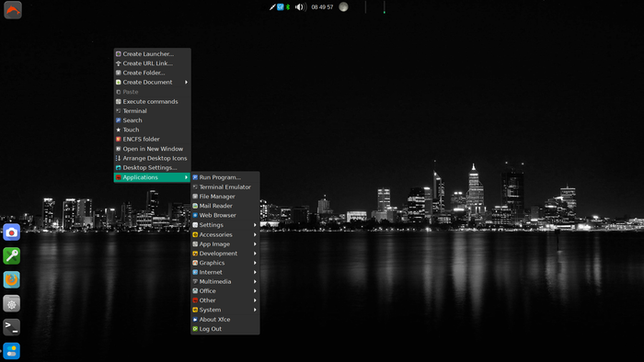Image resolution: width=644 pixels, height=362 pixels.
Task: Click the red-orange logo menu icon
Action: pyautogui.click(x=13, y=10)
